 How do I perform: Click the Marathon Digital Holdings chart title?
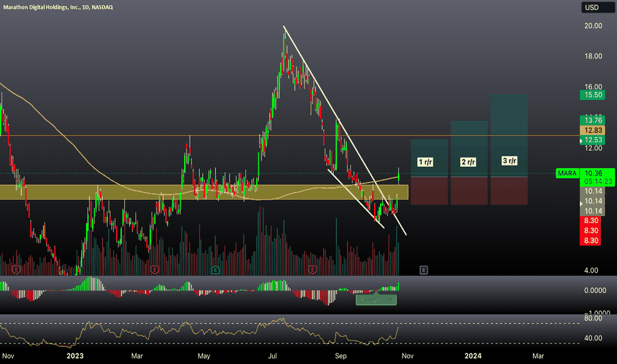58,7
